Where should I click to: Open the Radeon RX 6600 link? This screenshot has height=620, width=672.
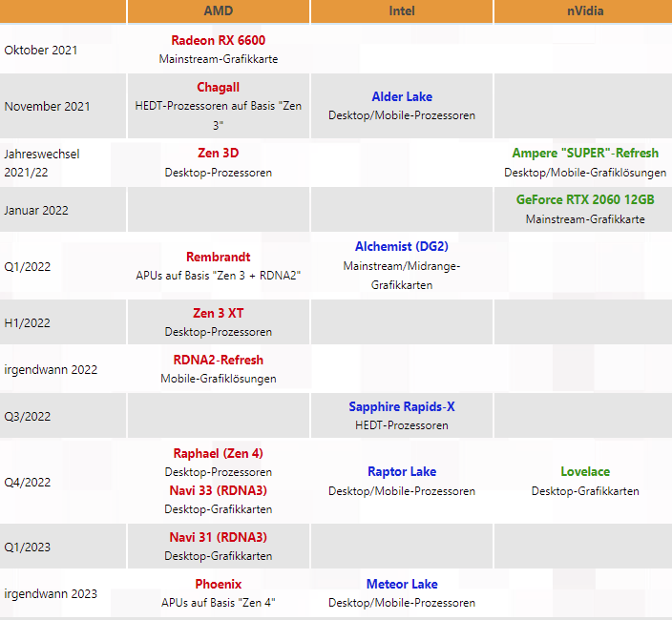(x=218, y=40)
